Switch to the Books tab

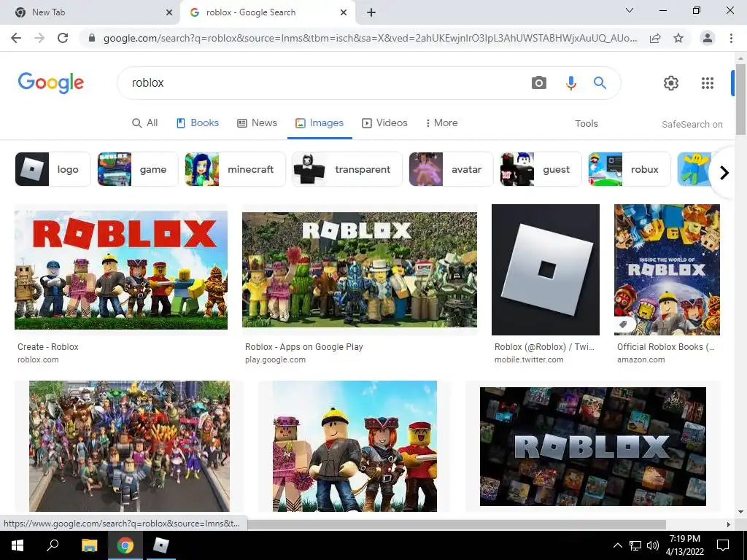pyautogui.click(x=197, y=122)
